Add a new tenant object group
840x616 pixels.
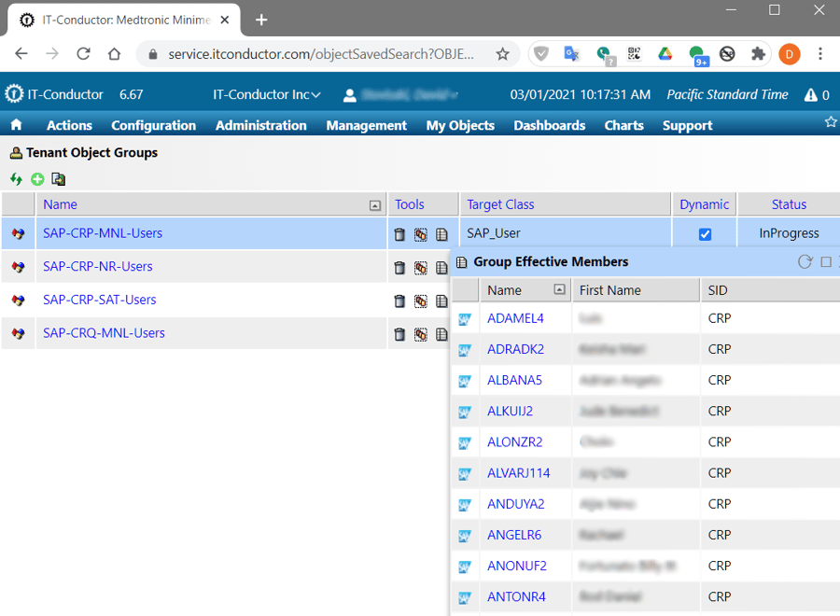37,178
